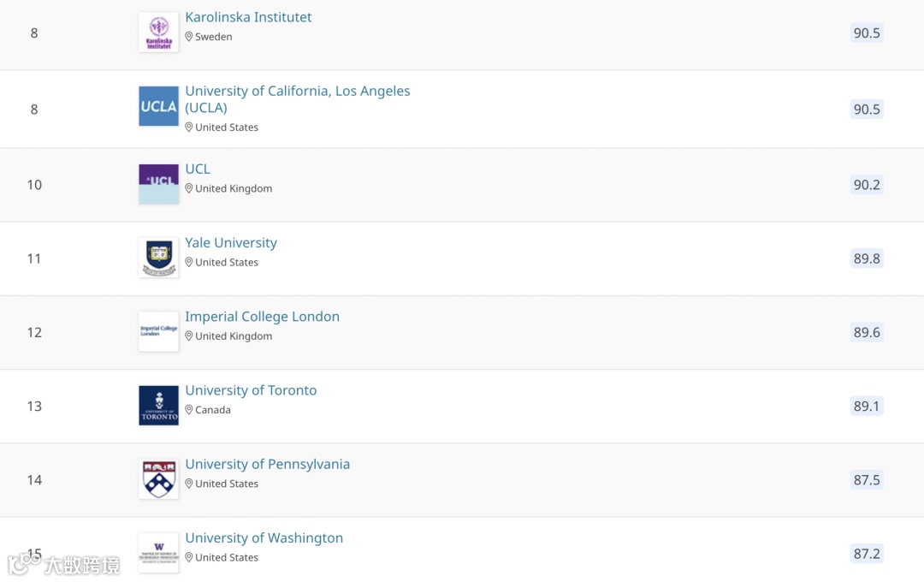Click the University of Toronto logo

tap(158, 405)
